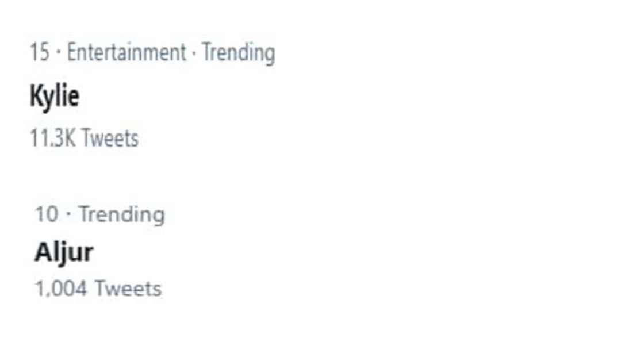Click the Trending label above Kylie
Image resolution: width=644 pixels, height=338 pixels.
coord(238,53)
